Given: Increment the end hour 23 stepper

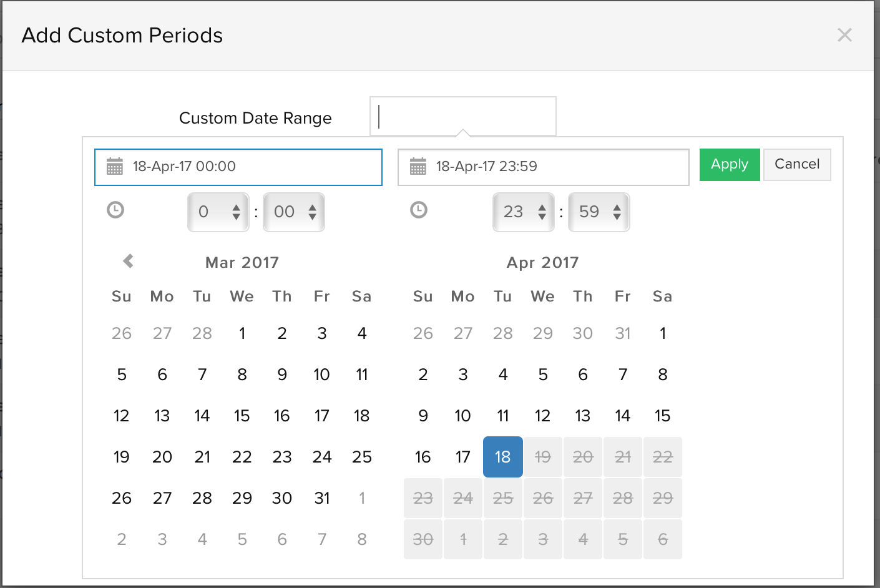Looking at the screenshot, I should tap(542, 207).
